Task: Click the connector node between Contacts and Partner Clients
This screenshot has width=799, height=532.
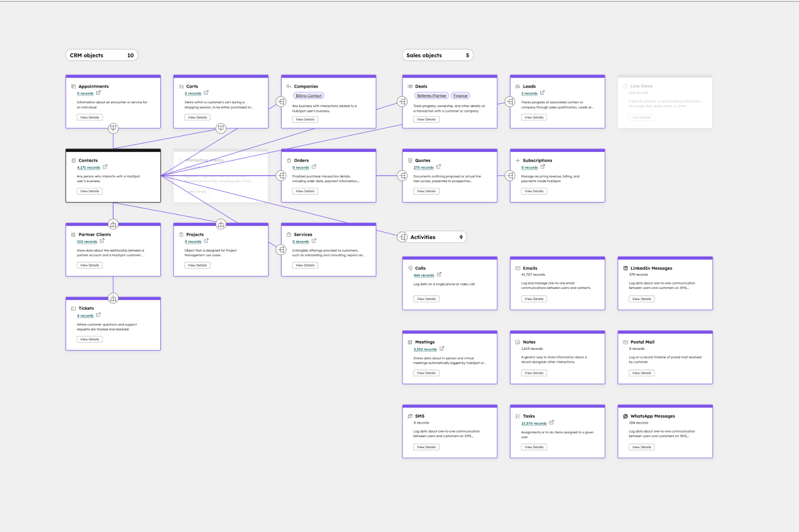Action: tap(113, 224)
